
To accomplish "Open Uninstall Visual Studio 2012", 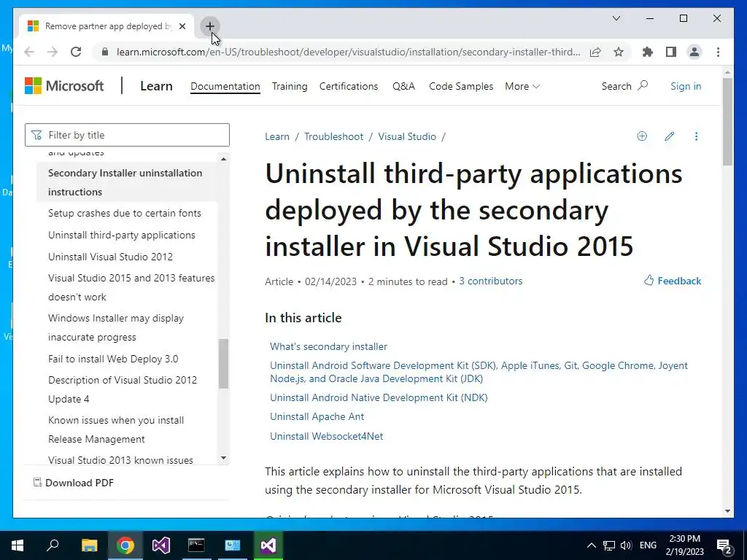I will pyautogui.click(x=110, y=257).
